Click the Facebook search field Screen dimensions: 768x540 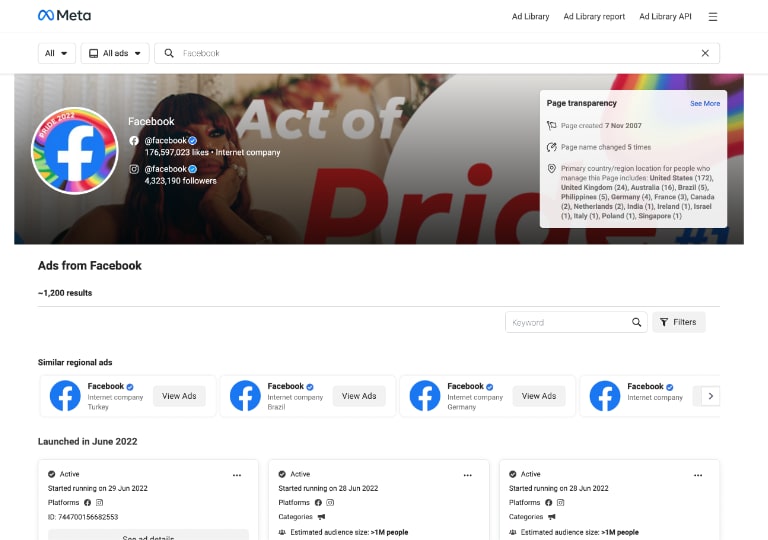[438, 53]
